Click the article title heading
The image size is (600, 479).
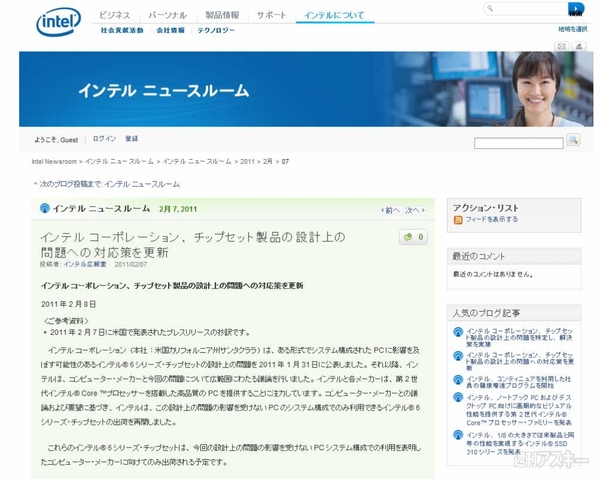click(x=192, y=244)
